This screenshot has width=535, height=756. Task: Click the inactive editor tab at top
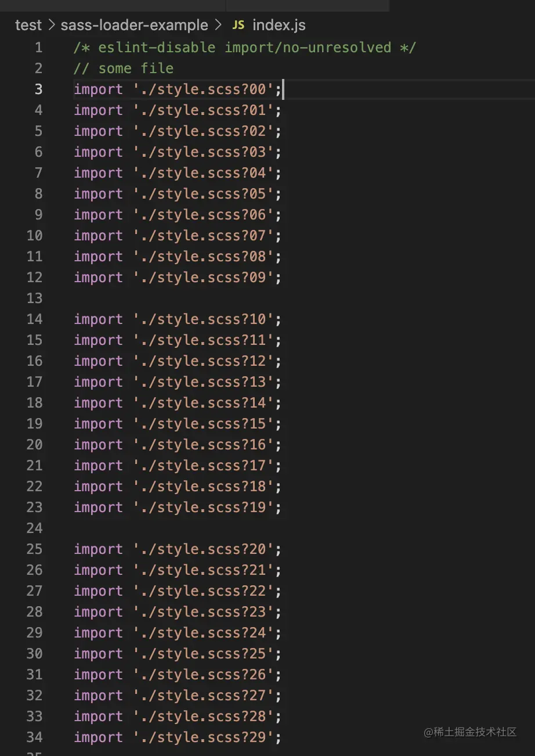tap(308, 5)
